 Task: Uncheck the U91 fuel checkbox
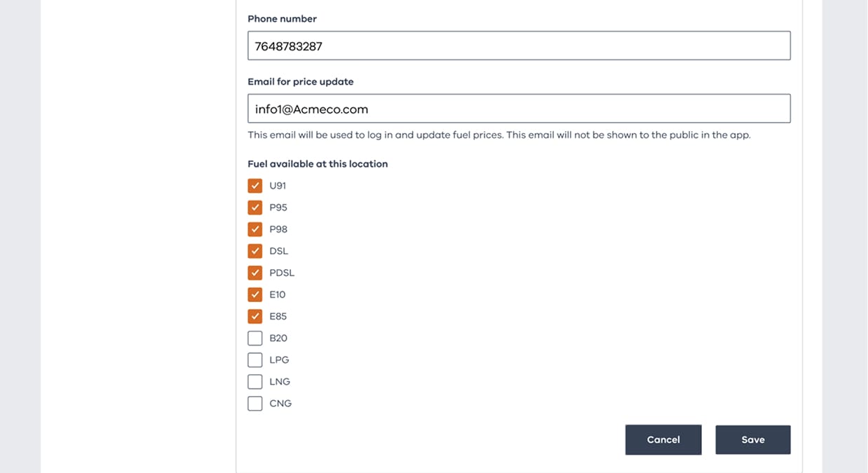point(255,186)
